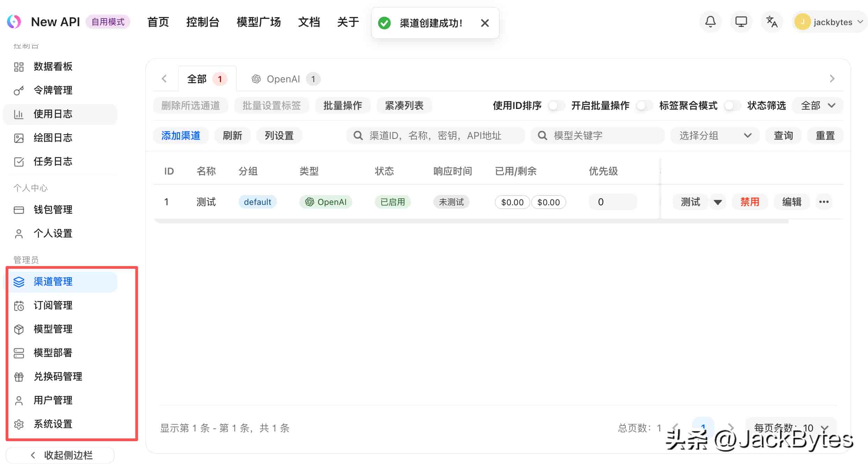The width and height of the screenshot is (868, 465).
Task: Open 列设置 column settings
Action: click(x=279, y=135)
